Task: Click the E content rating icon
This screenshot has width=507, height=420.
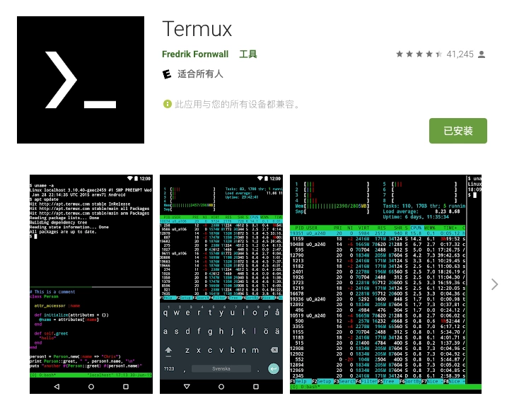Action: tap(166, 74)
